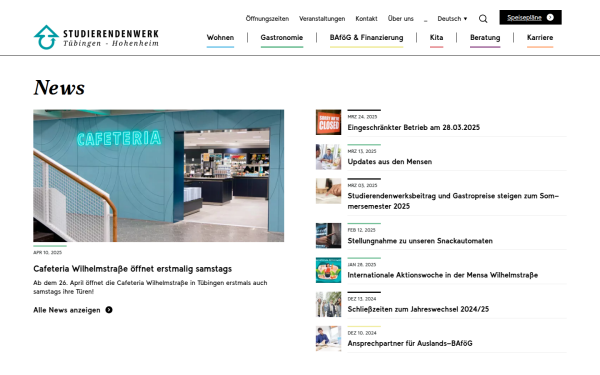600x375 pixels.
Task: Click thumbnail beside Studierendenwerksbeitrag article
Action: pos(328,191)
